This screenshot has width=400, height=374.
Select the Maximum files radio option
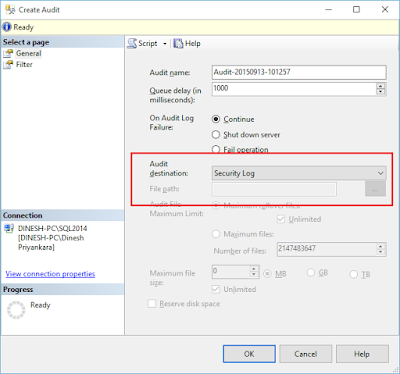[x=216, y=234]
